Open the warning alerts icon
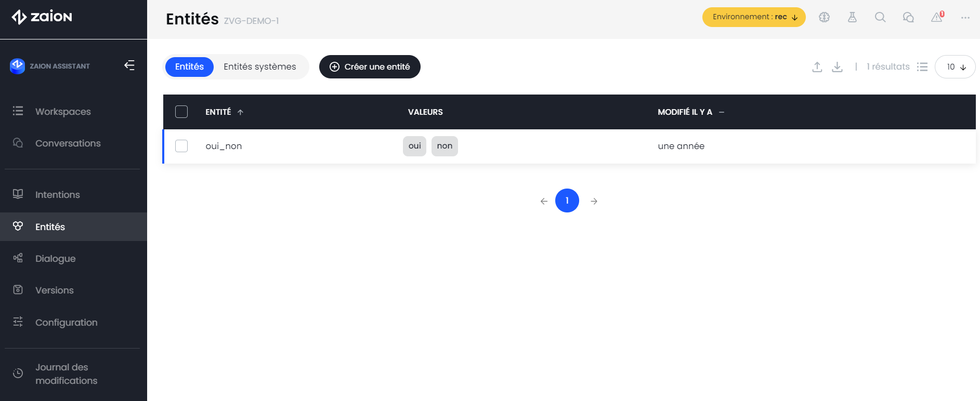Viewport: 980px width, 401px height. [937, 17]
